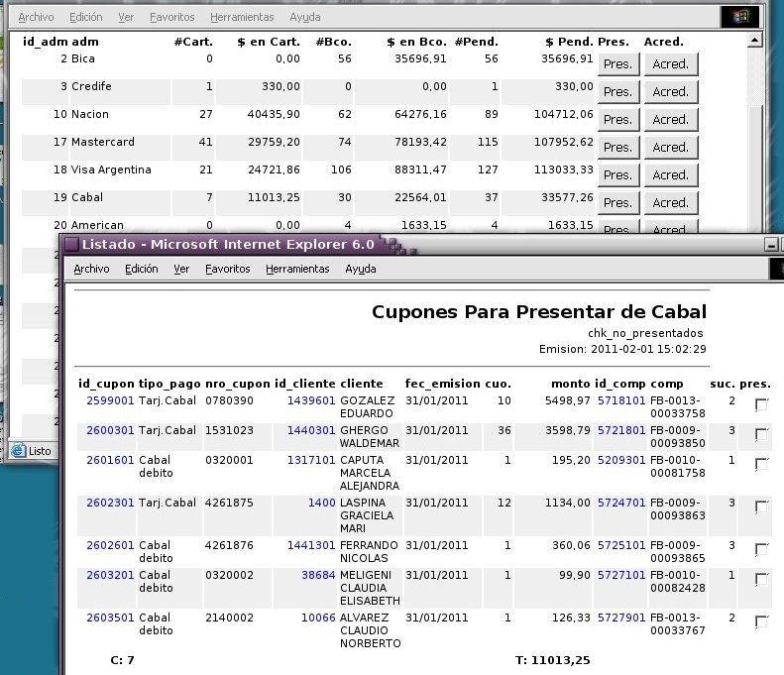Open Ver menu in the Listado window
The width and height of the screenshot is (784, 675).
181,269
